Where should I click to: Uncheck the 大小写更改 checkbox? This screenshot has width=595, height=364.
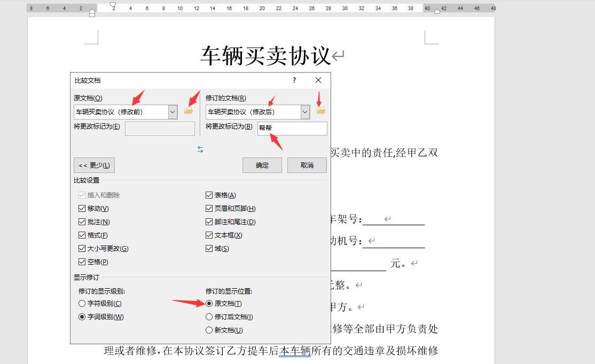click(82, 248)
